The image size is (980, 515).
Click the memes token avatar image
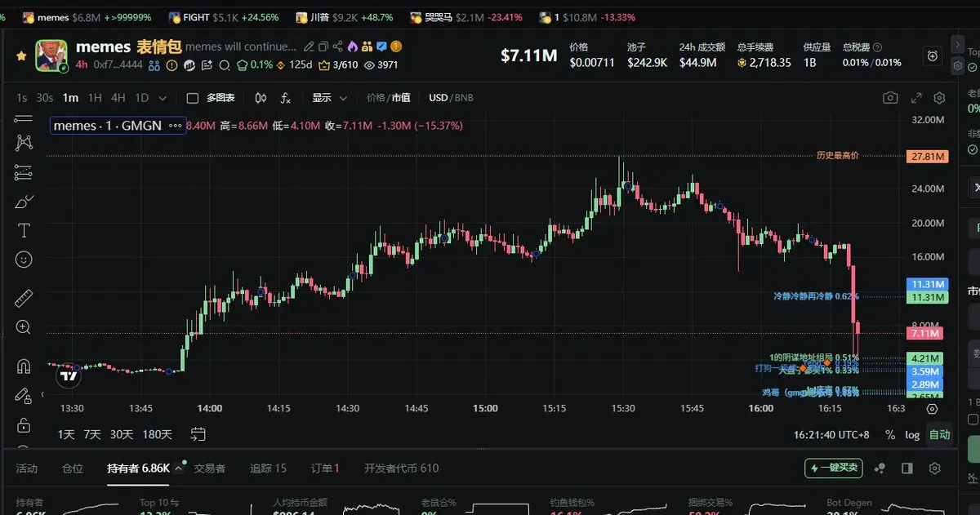click(51, 55)
